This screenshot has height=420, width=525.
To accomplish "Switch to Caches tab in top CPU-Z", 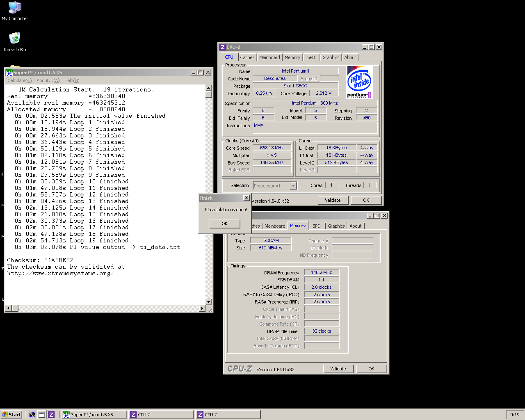I will click(247, 57).
